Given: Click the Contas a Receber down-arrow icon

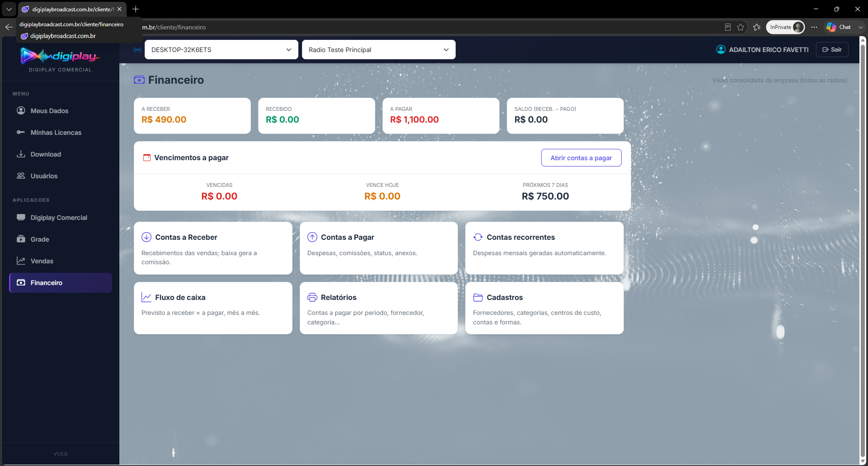Looking at the screenshot, I should [146, 237].
